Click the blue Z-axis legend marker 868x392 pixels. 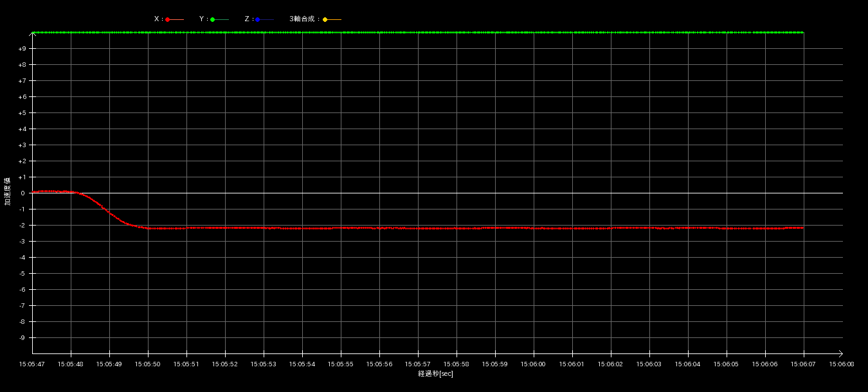(258, 20)
